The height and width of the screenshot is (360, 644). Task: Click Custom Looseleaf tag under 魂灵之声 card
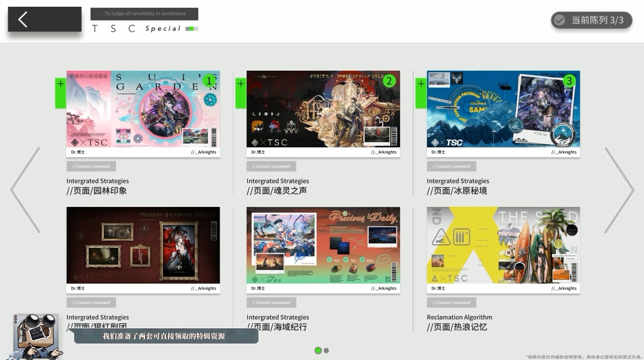pos(272,166)
